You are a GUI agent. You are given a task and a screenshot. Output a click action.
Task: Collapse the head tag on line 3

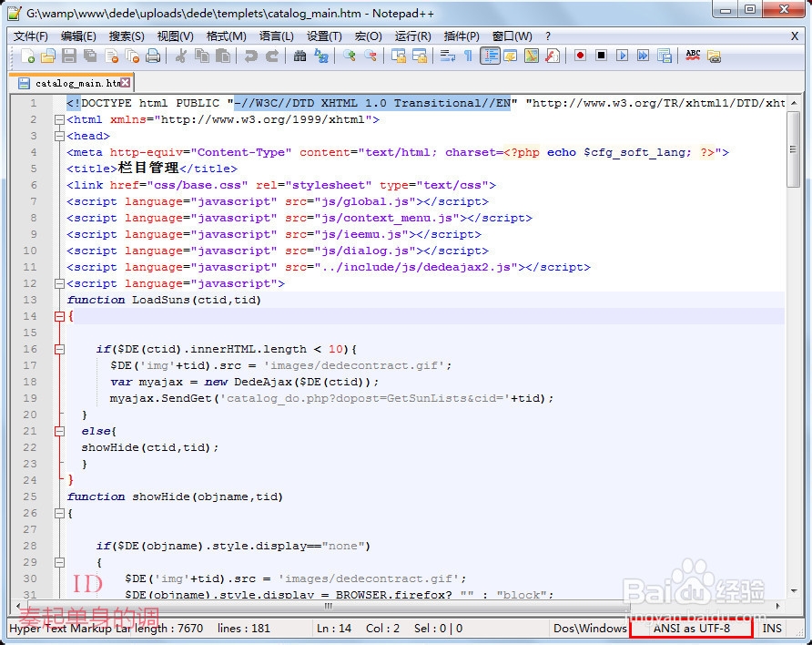tap(59, 137)
